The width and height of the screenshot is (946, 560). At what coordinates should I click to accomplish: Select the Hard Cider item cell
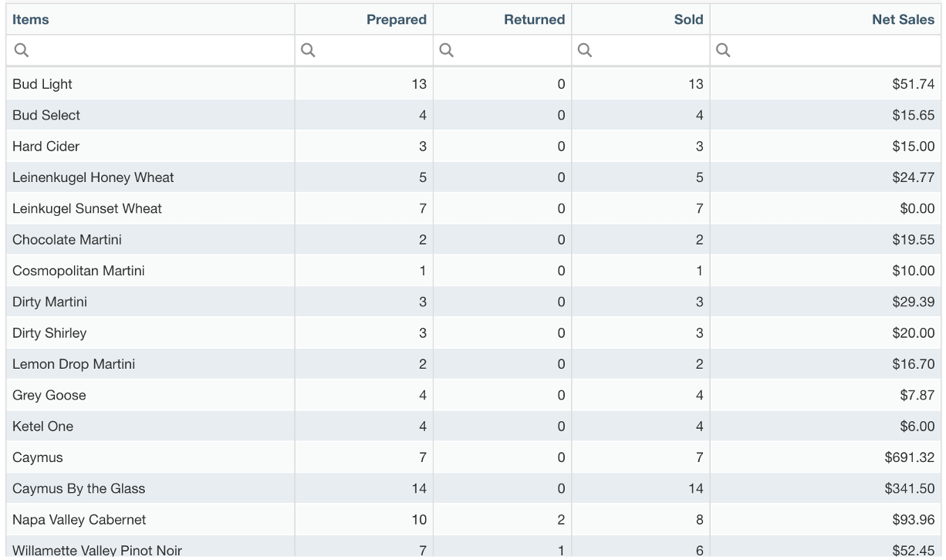point(46,147)
